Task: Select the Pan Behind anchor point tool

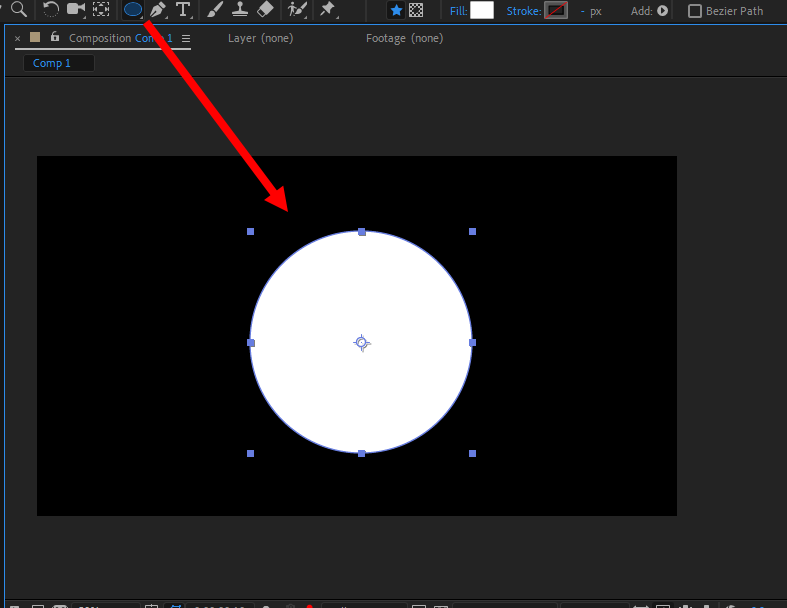Action: 101,9
